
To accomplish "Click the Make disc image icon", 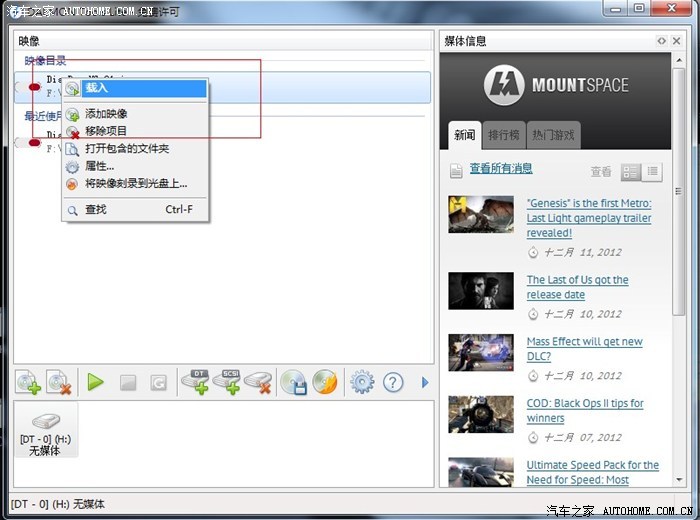I will pos(293,382).
